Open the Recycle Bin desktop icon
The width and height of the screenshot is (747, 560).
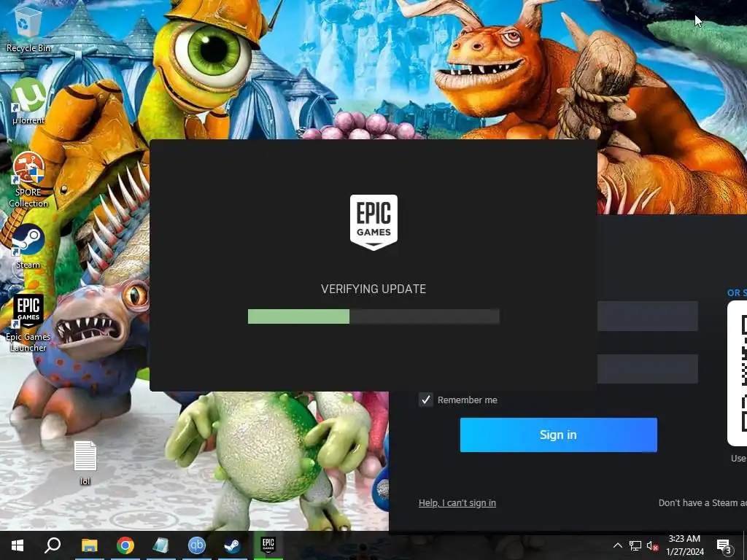(28, 29)
